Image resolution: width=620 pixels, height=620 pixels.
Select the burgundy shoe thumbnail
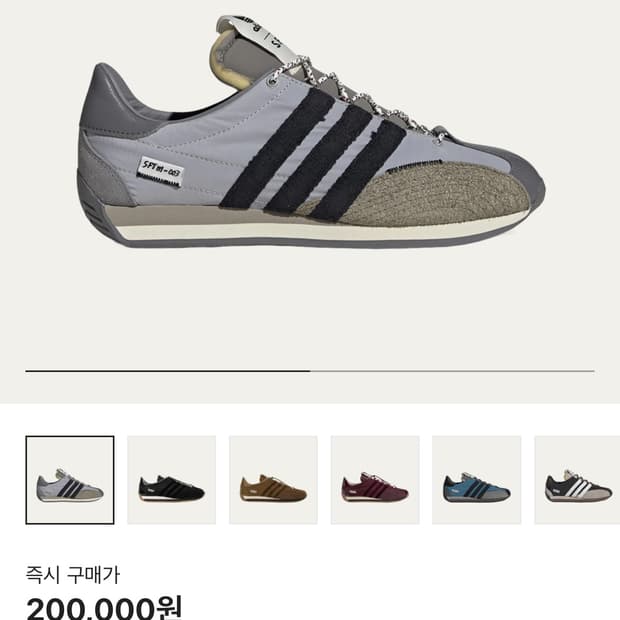point(375,480)
